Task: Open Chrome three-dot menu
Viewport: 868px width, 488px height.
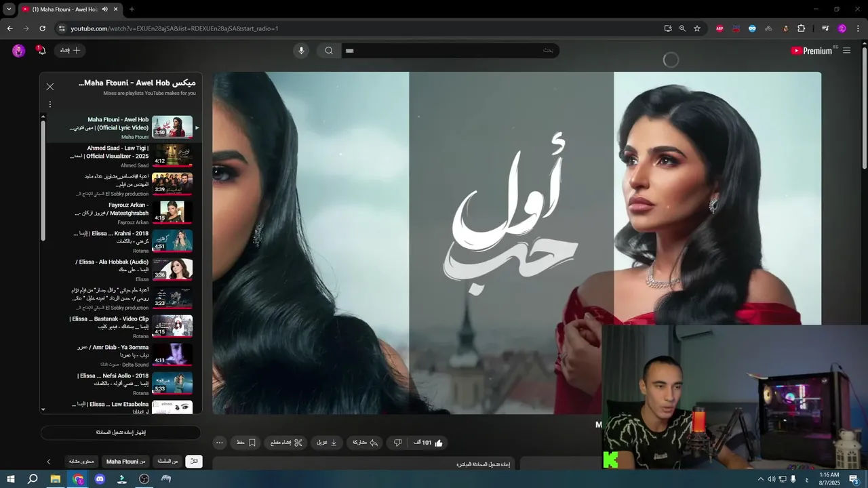Action: click(x=859, y=28)
